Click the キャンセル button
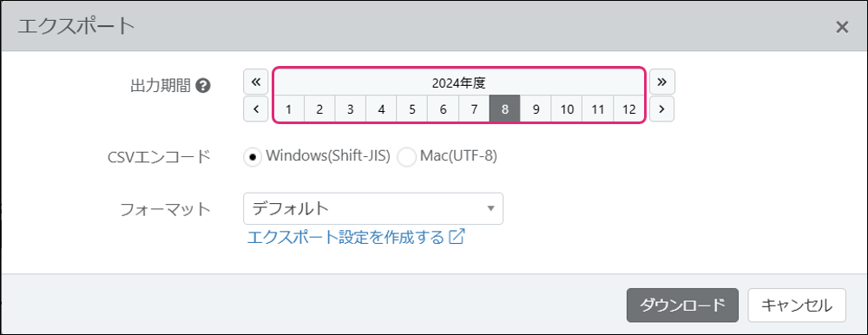Image resolution: width=868 pixels, height=335 pixels. (797, 305)
